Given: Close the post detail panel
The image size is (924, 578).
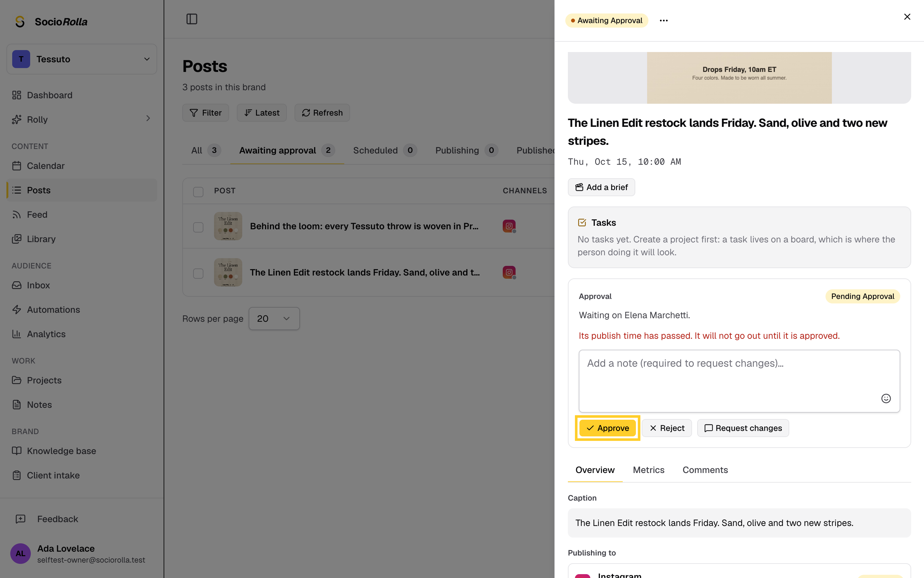Looking at the screenshot, I should point(907,17).
